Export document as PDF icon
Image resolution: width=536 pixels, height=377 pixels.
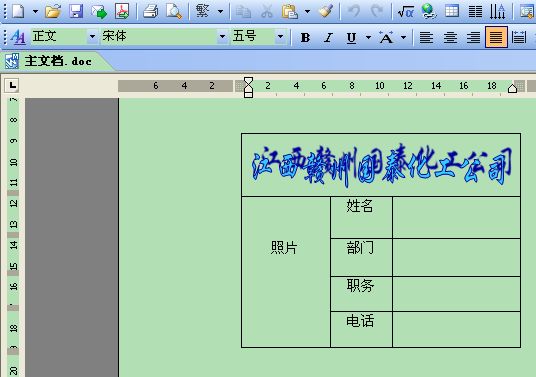click(x=122, y=11)
